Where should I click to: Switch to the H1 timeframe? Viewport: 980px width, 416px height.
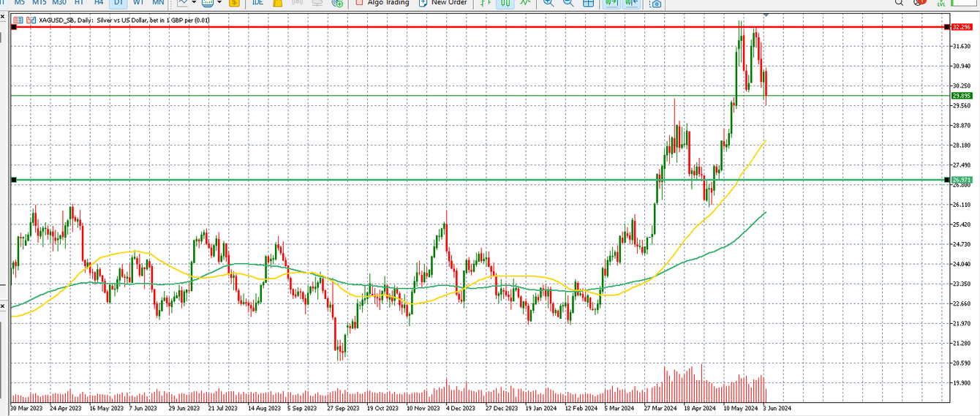click(x=79, y=2)
